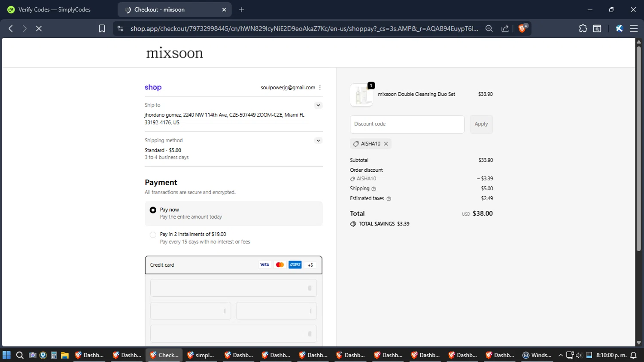Open a new browser tab
644x362 pixels.
(x=242, y=9)
